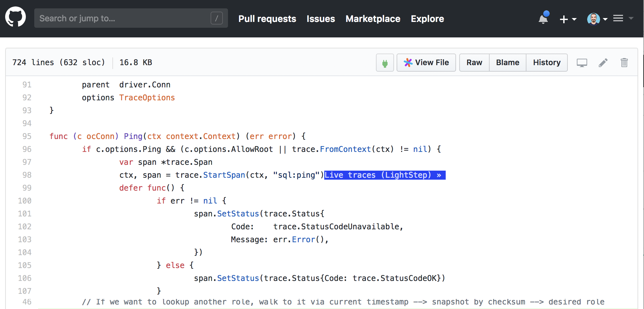644x309 pixels.
Task: Click the TraceOptions type on line 92
Action: 147,98
